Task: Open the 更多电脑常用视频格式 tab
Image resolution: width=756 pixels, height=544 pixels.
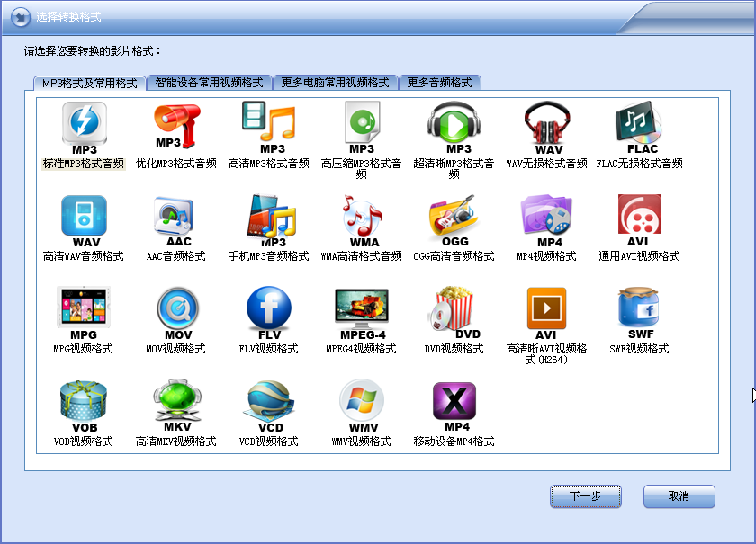Action: (x=335, y=82)
